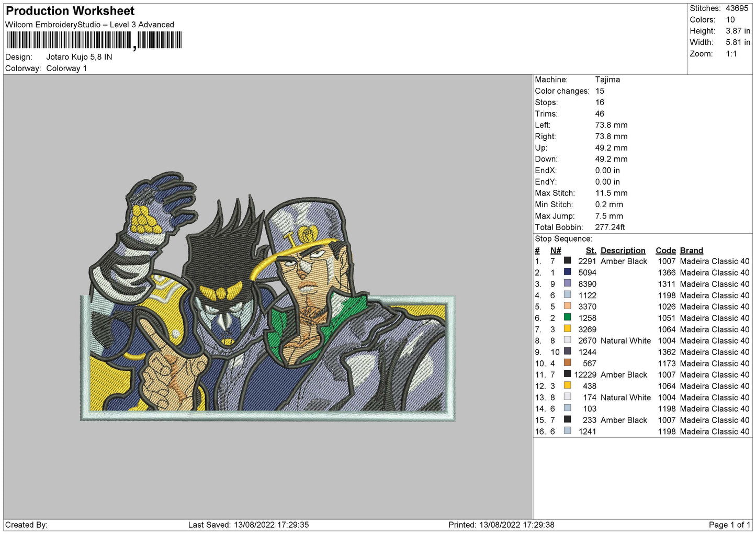Image resolution: width=756 pixels, height=534 pixels.
Task: Click the 'Colorway 1' value
Action: 66,69
